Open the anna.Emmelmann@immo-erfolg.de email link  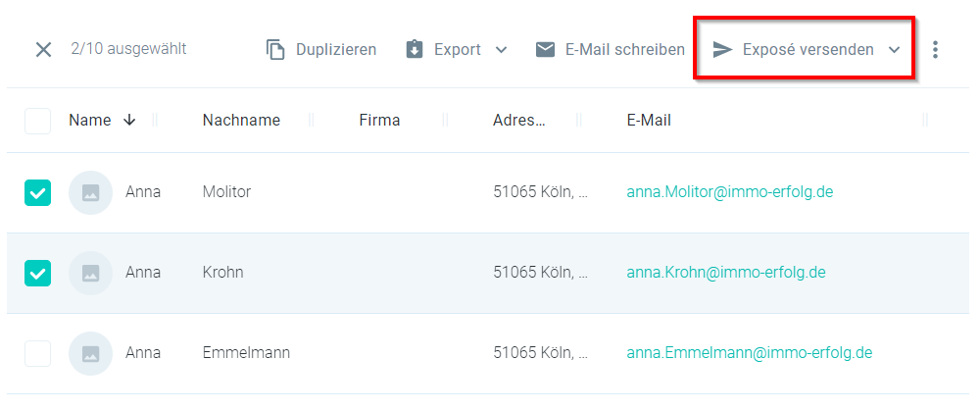click(x=750, y=353)
